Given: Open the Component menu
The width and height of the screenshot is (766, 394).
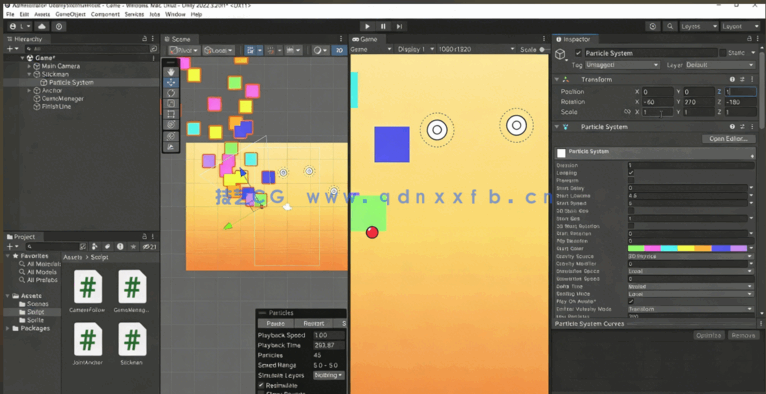Looking at the screenshot, I should [105, 14].
